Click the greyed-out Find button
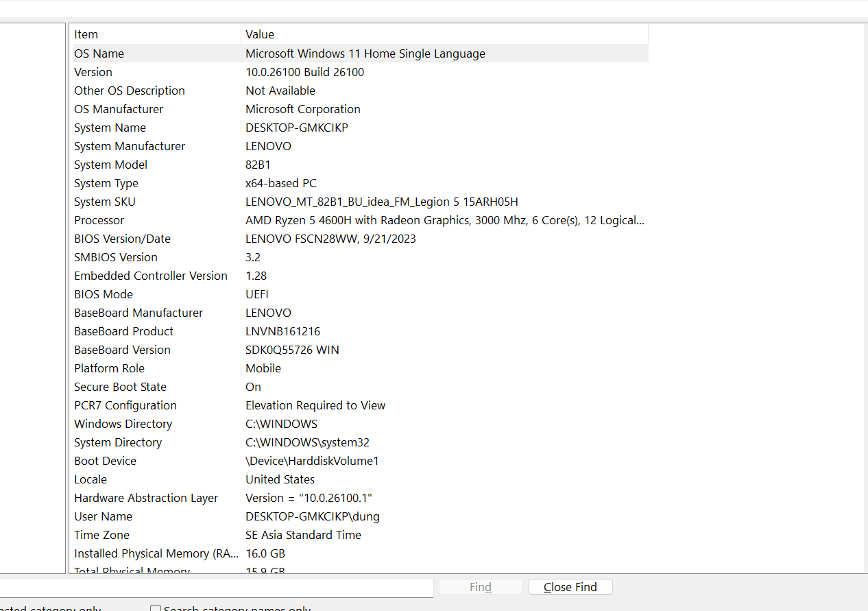The height and width of the screenshot is (611, 868). 481,587
